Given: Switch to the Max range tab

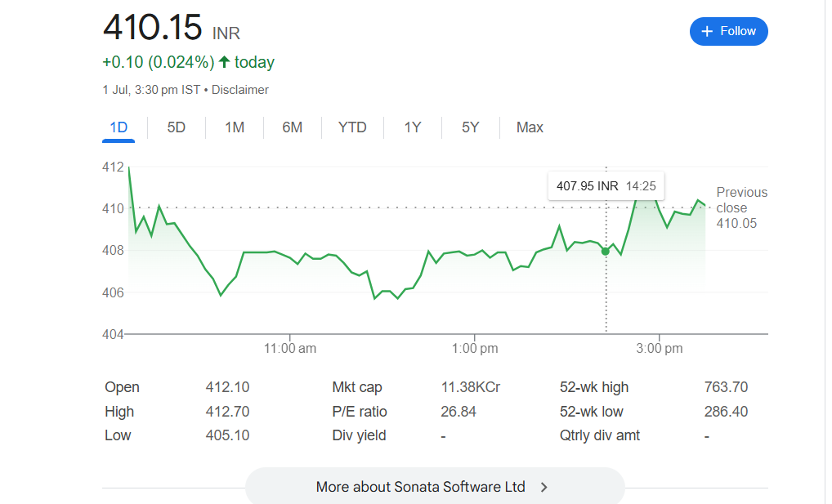Looking at the screenshot, I should click(x=530, y=127).
